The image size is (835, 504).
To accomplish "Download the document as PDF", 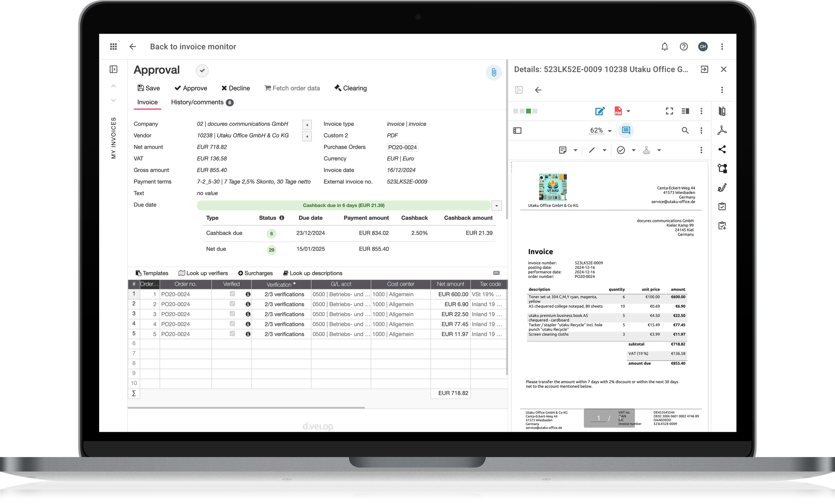I will pyautogui.click(x=618, y=111).
